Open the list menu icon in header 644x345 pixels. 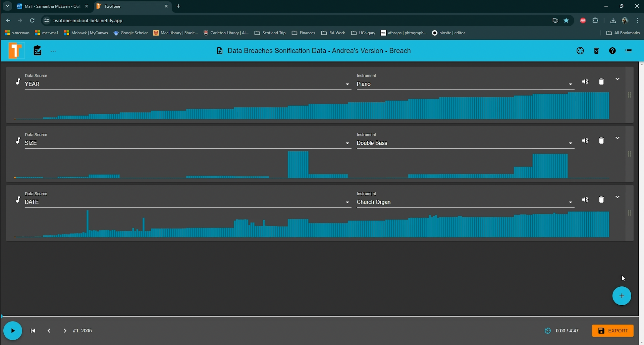coord(628,51)
